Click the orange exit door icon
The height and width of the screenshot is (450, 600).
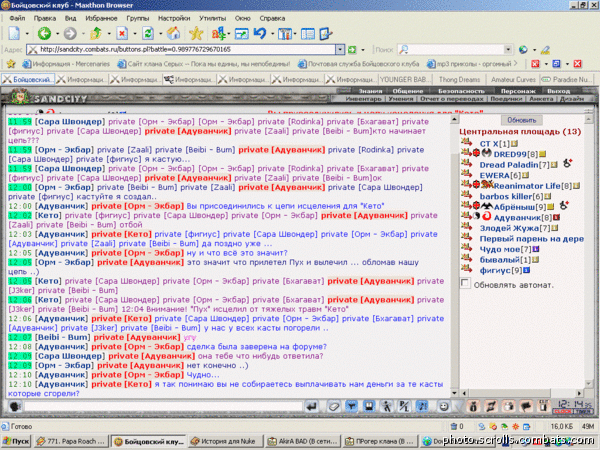coord(543,406)
